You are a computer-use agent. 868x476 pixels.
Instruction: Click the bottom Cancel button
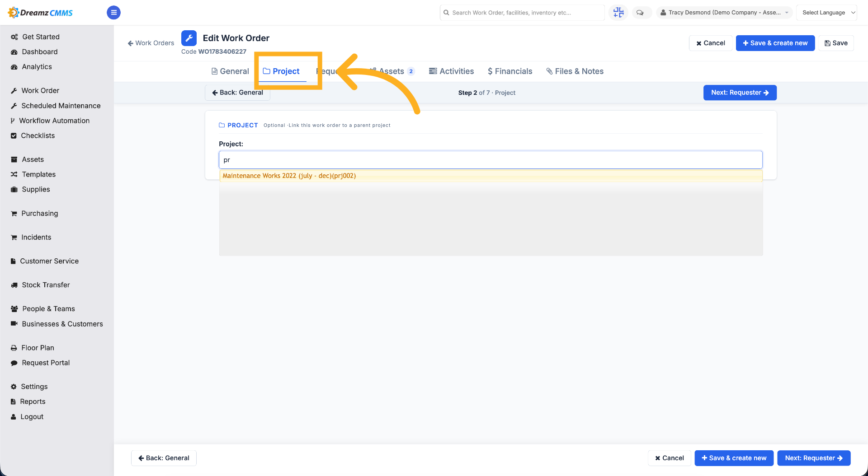pyautogui.click(x=670, y=458)
